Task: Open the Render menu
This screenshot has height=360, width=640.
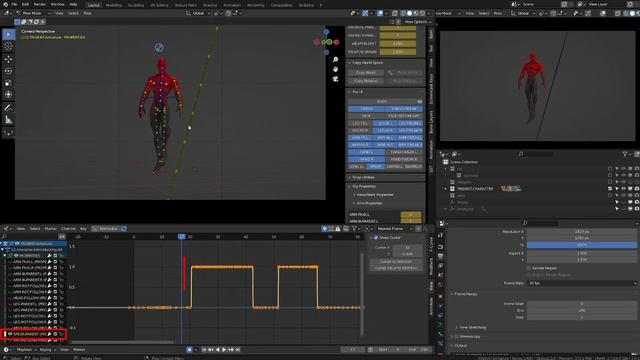Action: pos(40,4)
